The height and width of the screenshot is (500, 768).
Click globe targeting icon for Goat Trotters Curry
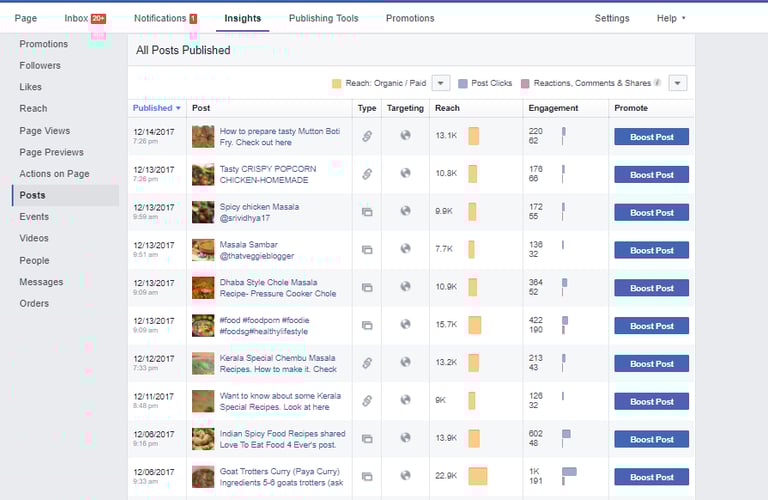click(405, 475)
